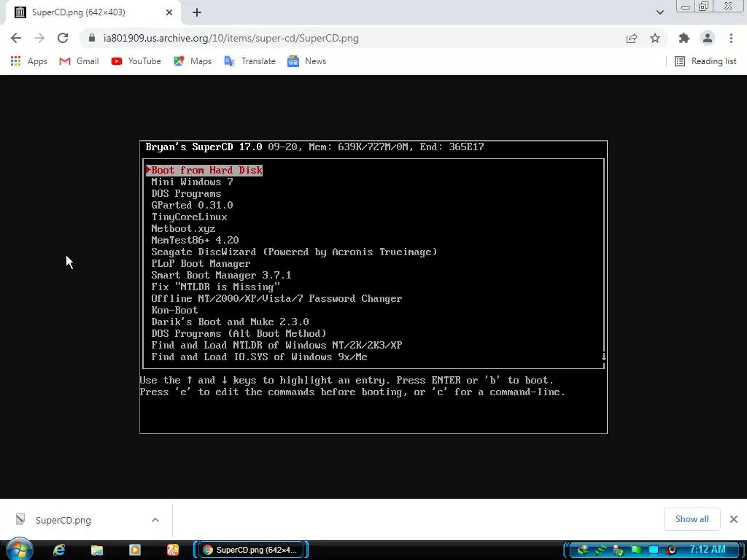Click 'PLoP Boot Manager' text

(x=201, y=263)
